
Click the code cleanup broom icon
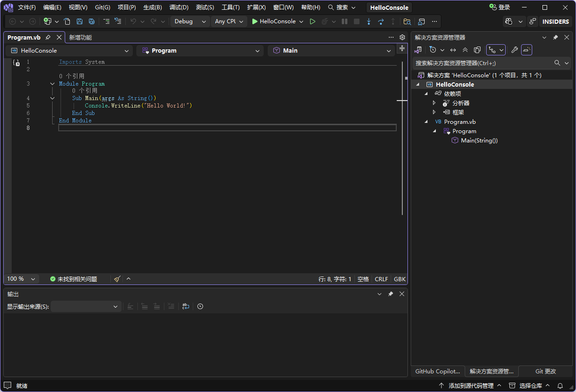click(x=117, y=279)
